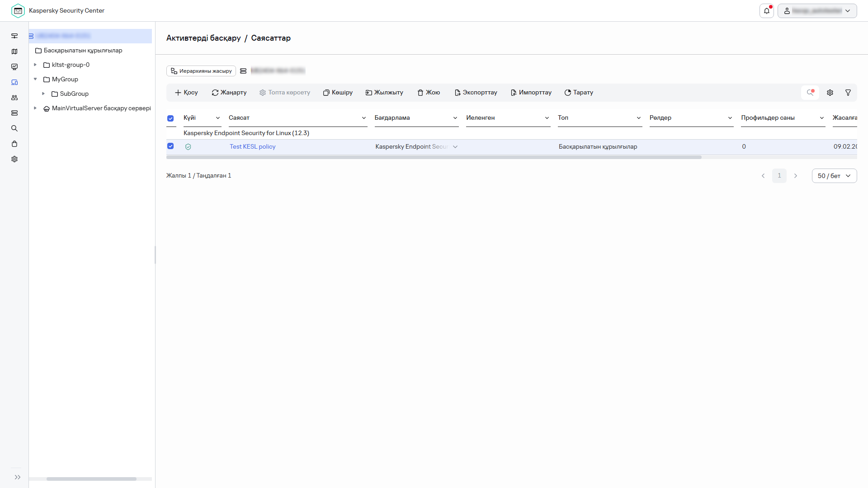This screenshot has height=488, width=868.
Task: Open the notifications bell icon
Action: coord(766,11)
